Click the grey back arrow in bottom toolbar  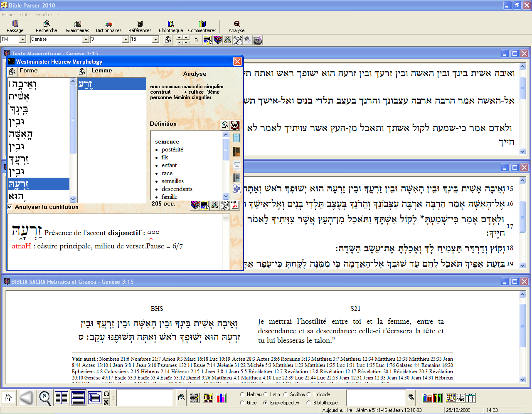(27, 398)
